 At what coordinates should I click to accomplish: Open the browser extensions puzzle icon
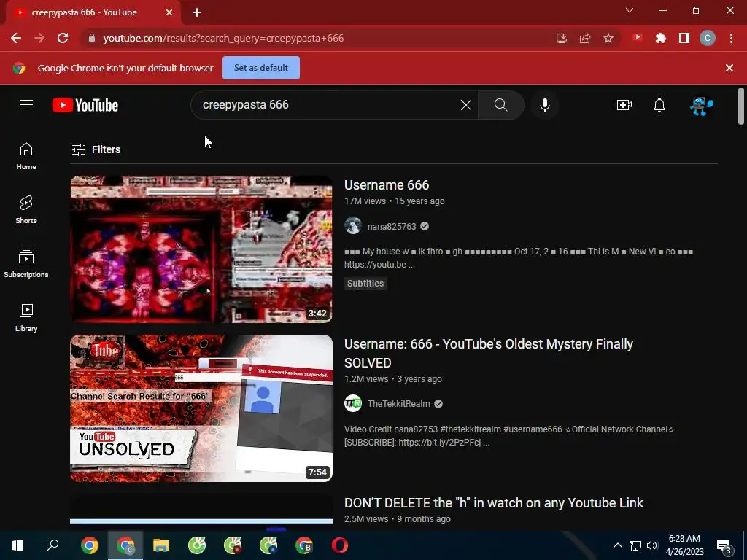[x=660, y=38]
